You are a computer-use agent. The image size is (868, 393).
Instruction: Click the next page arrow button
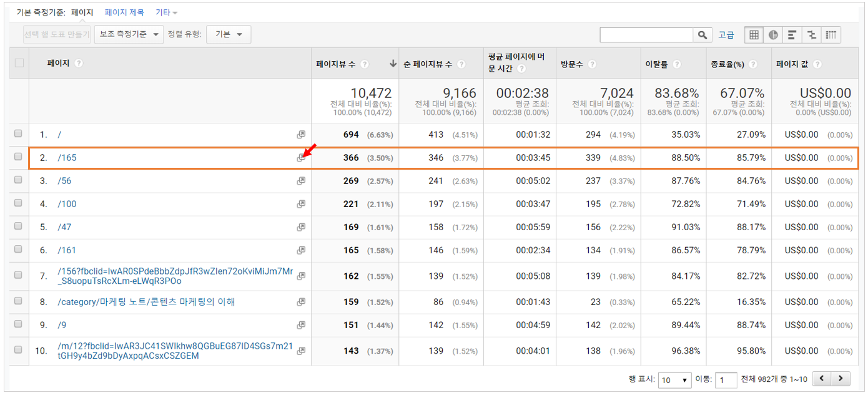click(x=841, y=379)
